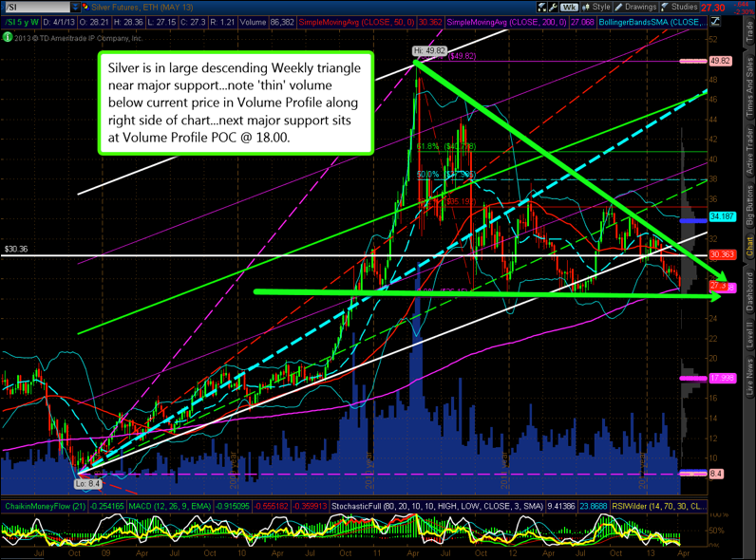Open the Level II side tab

click(x=749, y=335)
